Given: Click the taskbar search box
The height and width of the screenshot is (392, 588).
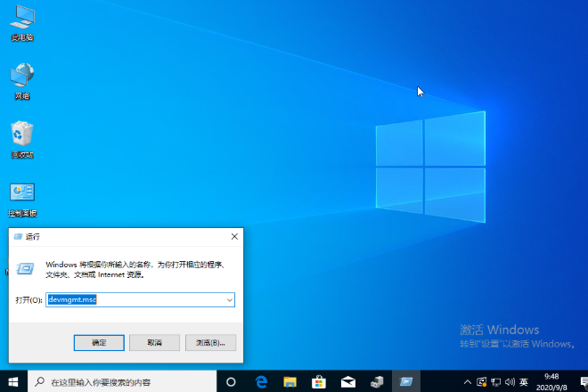Looking at the screenshot, I should [x=122, y=382].
